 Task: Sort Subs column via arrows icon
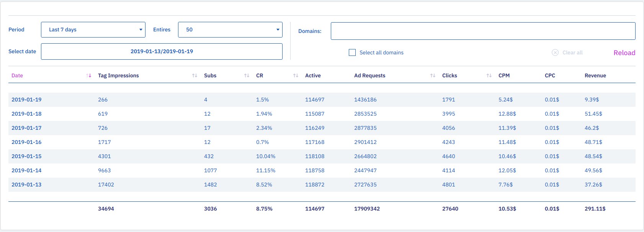pos(247,75)
